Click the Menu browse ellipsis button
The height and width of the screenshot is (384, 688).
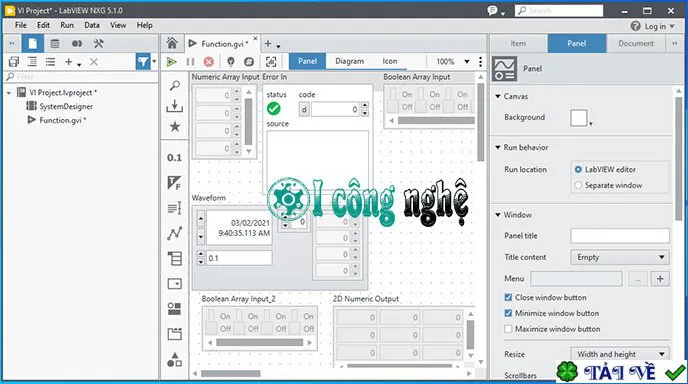638,279
